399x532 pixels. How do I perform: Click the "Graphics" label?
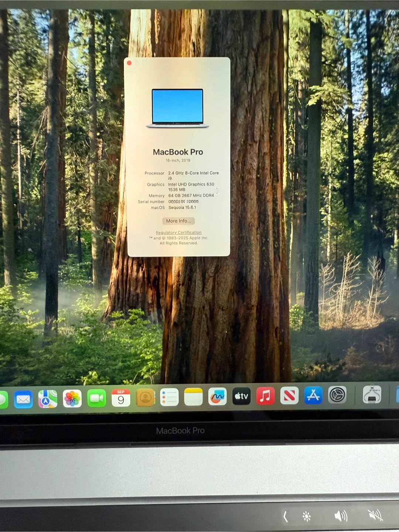pyautogui.click(x=156, y=185)
